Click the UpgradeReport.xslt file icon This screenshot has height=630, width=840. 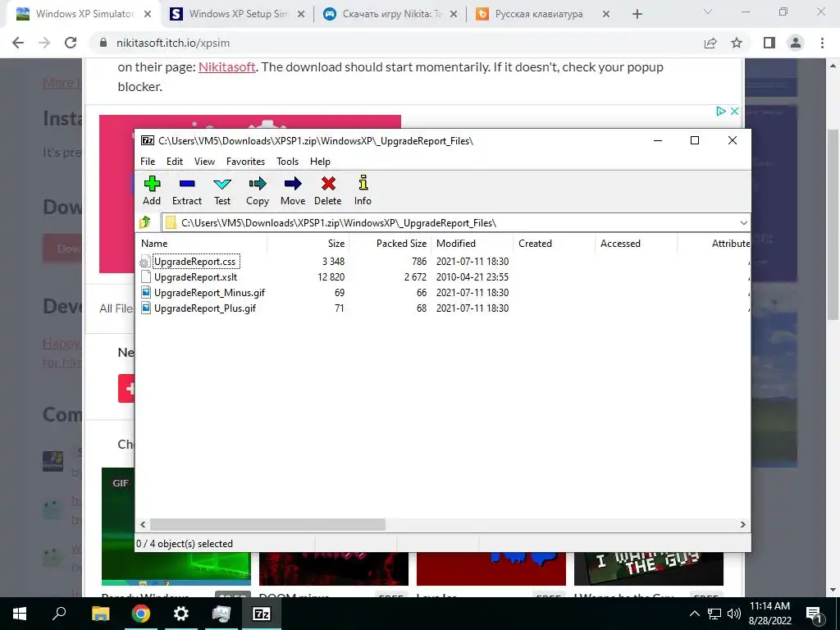click(145, 277)
